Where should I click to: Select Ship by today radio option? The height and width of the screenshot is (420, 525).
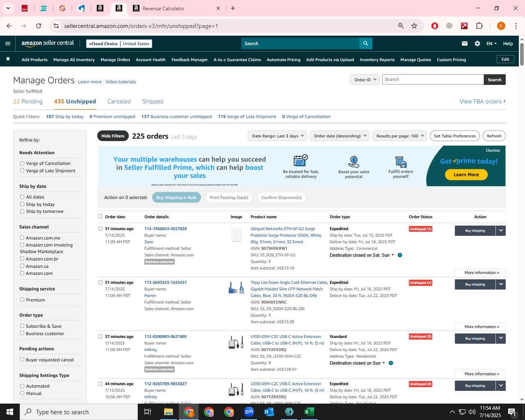tap(22, 204)
